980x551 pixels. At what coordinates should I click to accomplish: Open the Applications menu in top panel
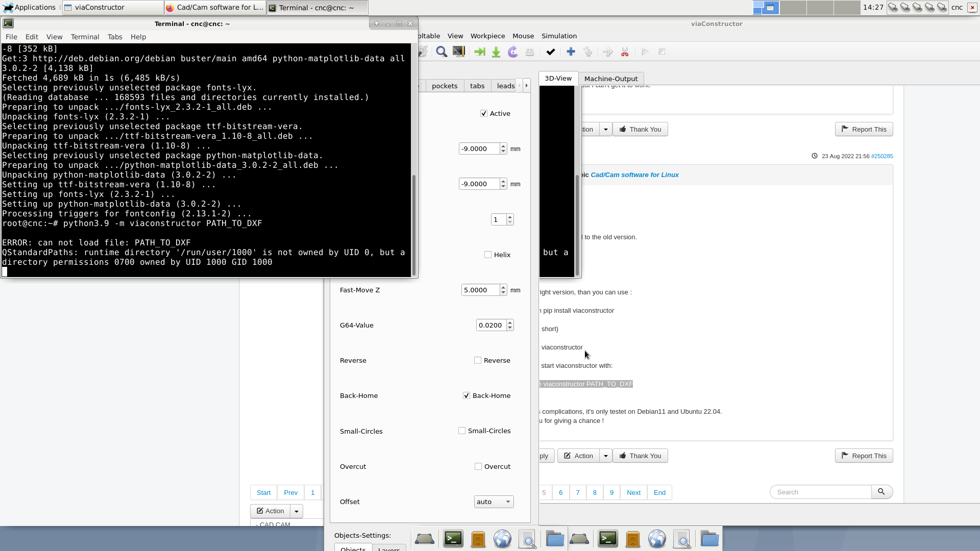coord(29,7)
